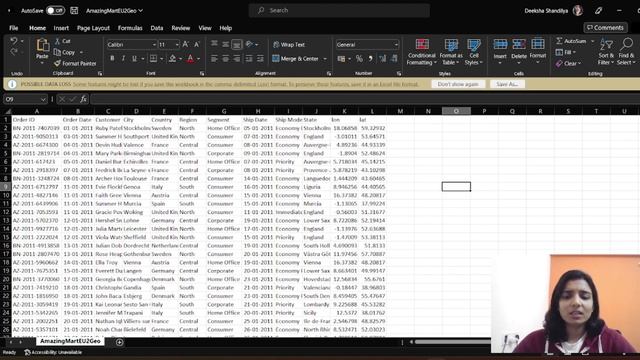640x360 pixels.
Task: Switch to the Page Layout tab
Action: 93,28
